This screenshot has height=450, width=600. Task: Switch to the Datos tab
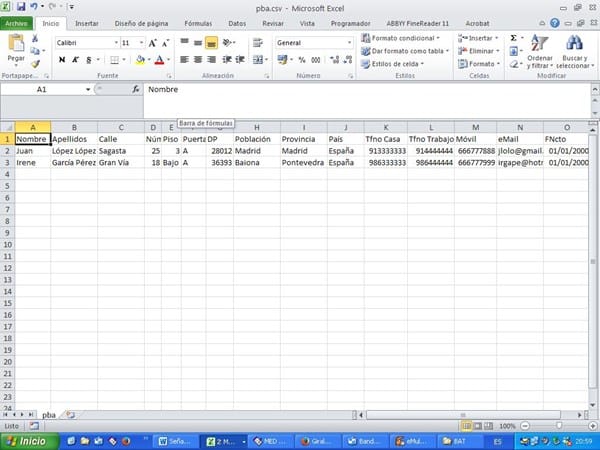coord(237,24)
